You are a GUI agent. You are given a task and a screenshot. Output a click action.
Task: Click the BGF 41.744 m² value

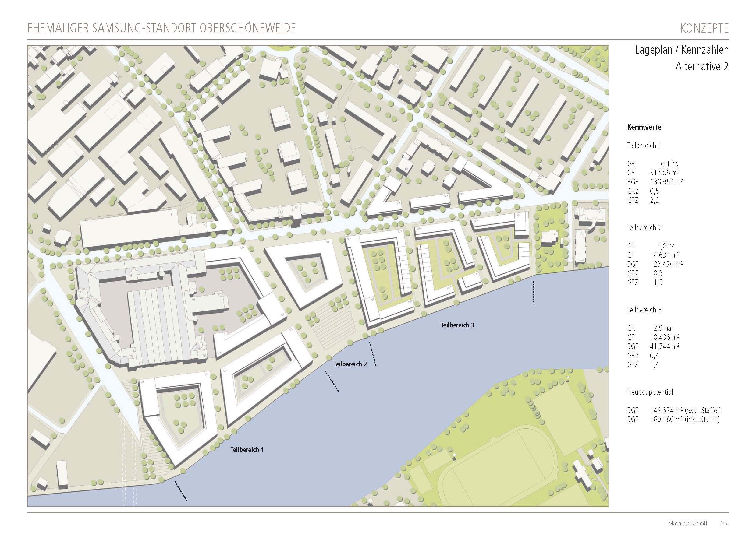[x=665, y=346]
